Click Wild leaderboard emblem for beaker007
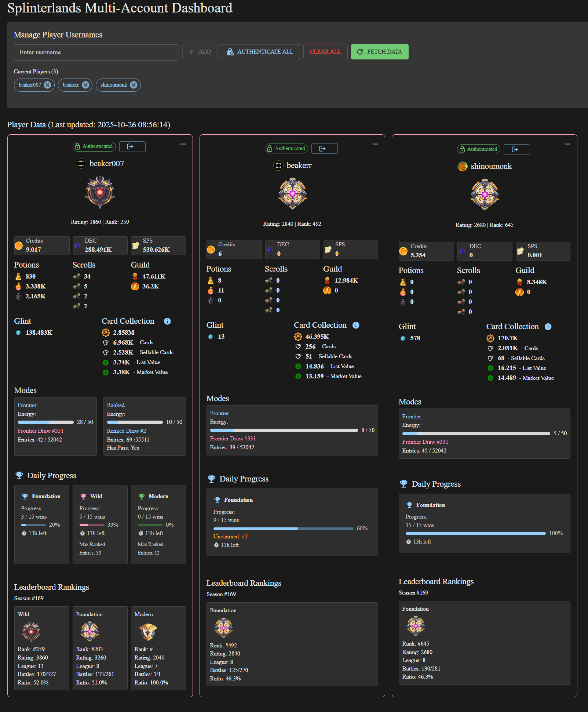Image resolution: width=588 pixels, height=712 pixels. tap(31, 631)
